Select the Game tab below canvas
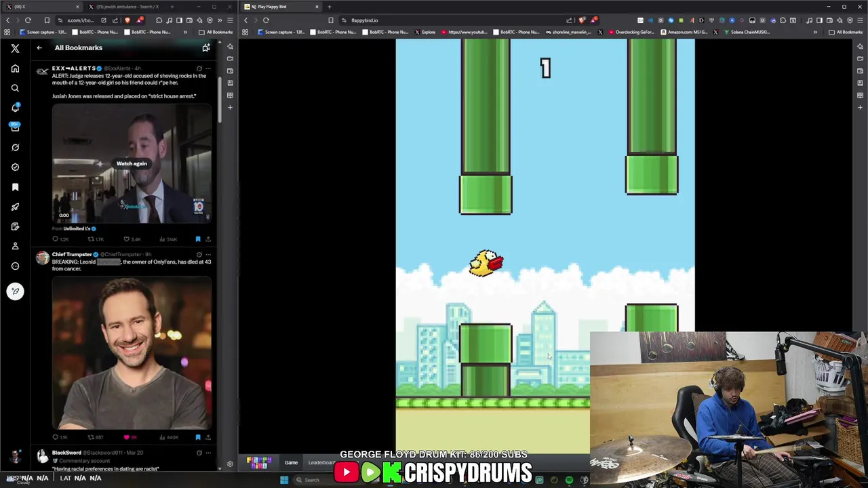This screenshot has height=488, width=868. click(x=291, y=463)
